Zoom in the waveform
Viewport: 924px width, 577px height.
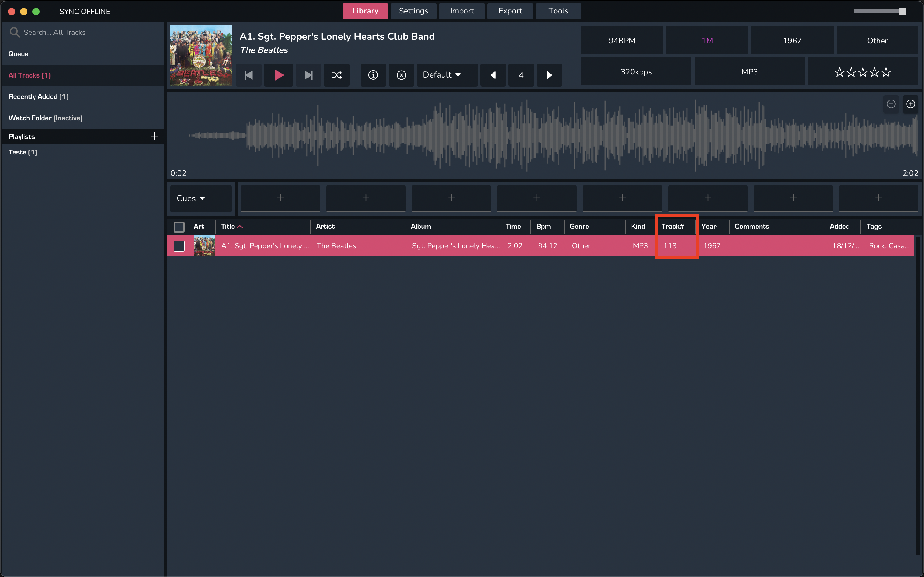point(911,104)
